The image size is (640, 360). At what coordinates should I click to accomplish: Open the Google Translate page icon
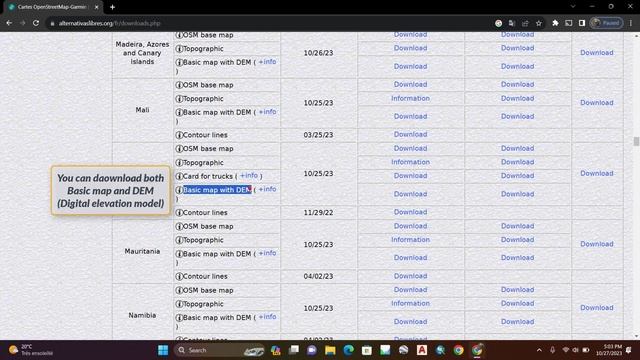coord(511,23)
